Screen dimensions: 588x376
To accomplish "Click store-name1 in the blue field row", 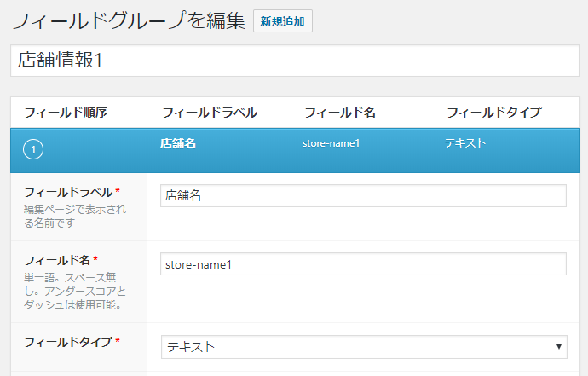I will pos(331,143).
